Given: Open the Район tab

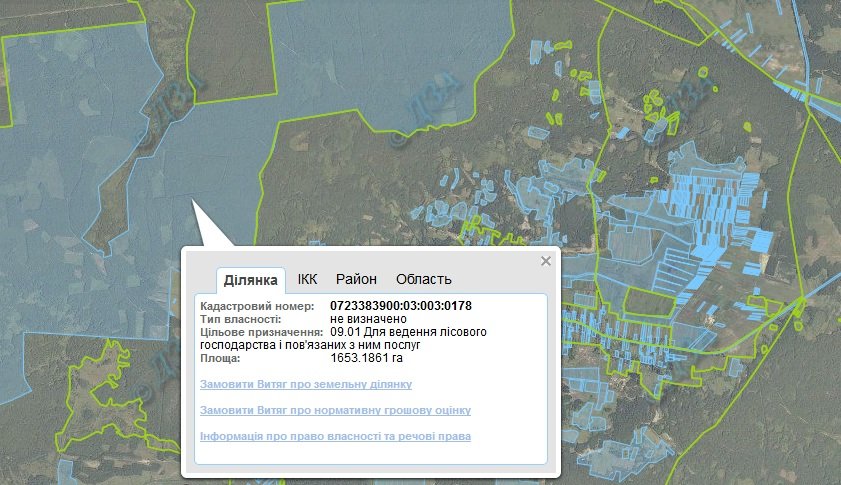Looking at the screenshot, I should click(356, 279).
